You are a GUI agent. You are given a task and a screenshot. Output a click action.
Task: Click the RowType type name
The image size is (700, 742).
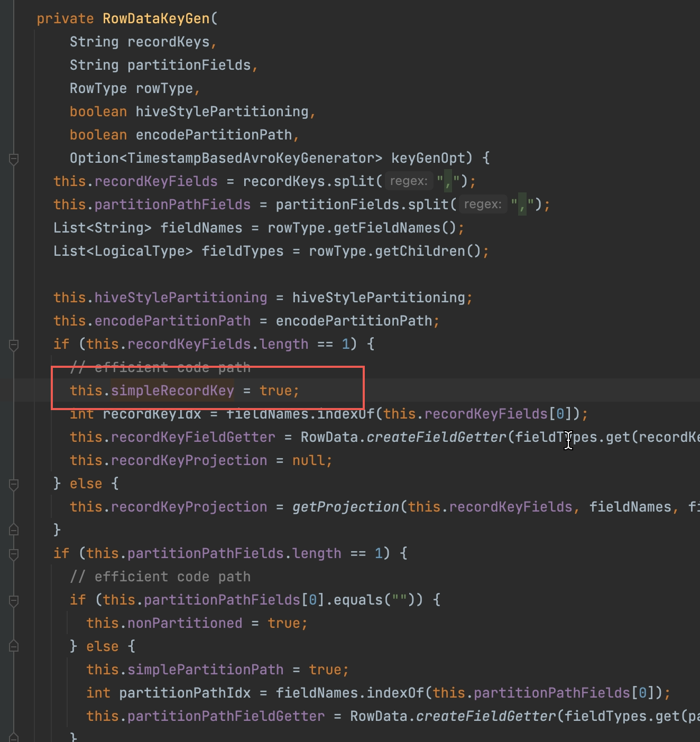coord(98,88)
